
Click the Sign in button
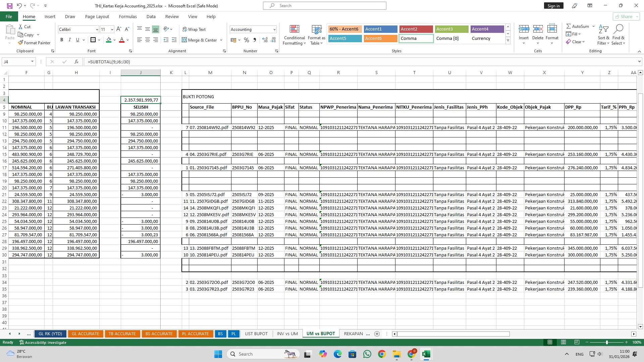tap(553, 6)
